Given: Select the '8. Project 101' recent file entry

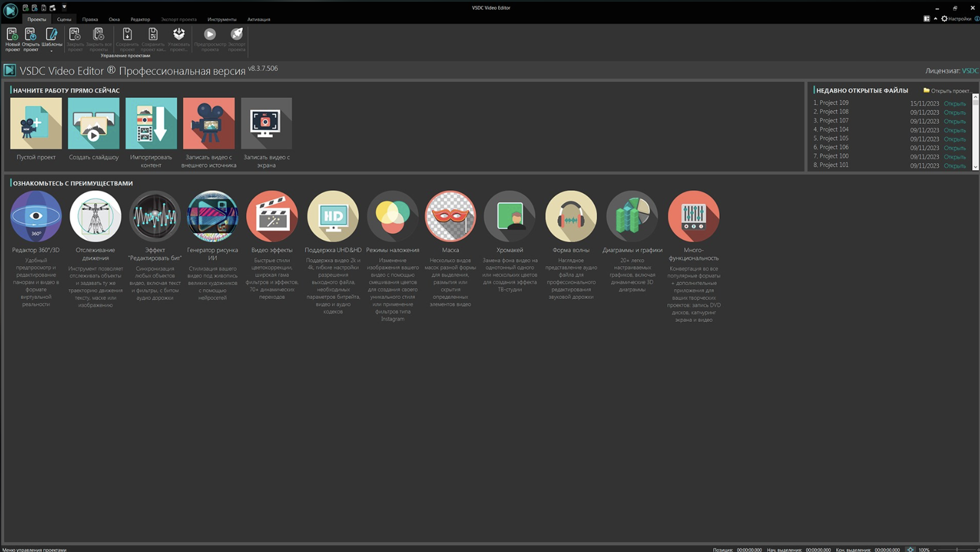Looking at the screenshot, I should tap(831, 165).
